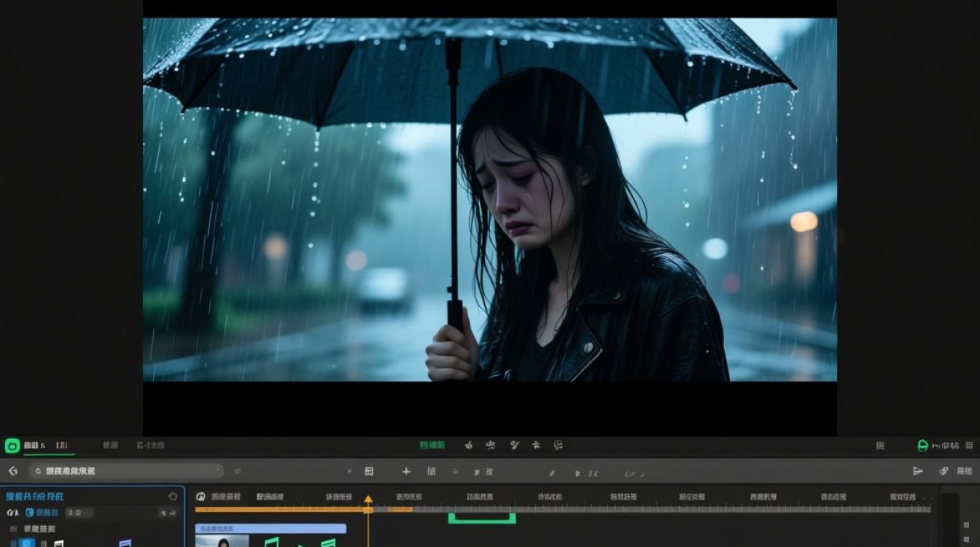The height and width of the screenshot is (547, 980).
Task: Click the back arrow beside the search field
Action: (12, 471)
